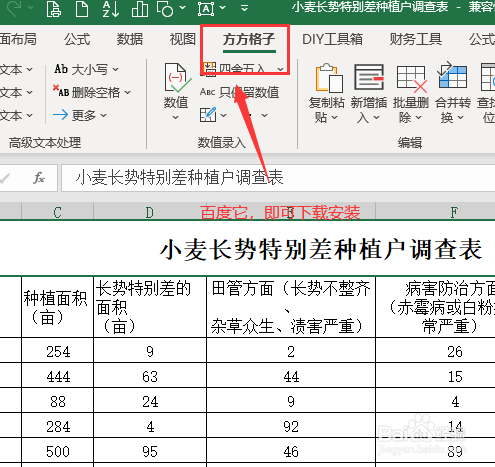Click the chart icon in quick access toolbar
Screen dimensions: 495x467
coord(140,9)
